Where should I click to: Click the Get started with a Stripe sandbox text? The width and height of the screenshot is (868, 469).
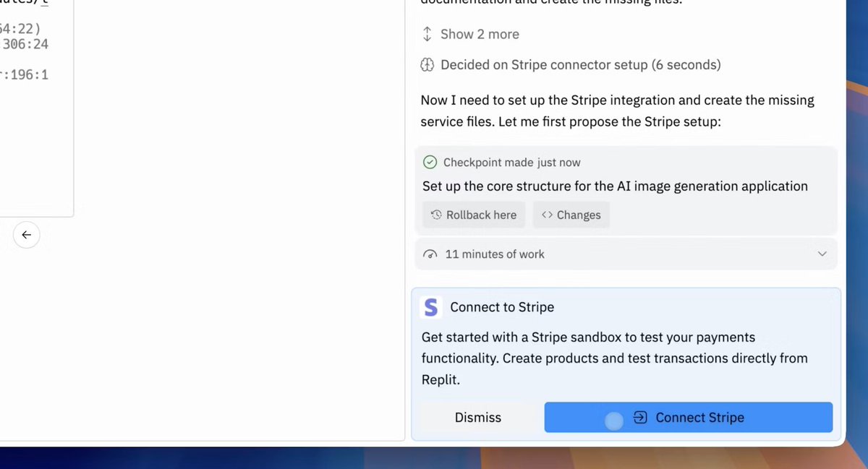[x=615, y=358]
